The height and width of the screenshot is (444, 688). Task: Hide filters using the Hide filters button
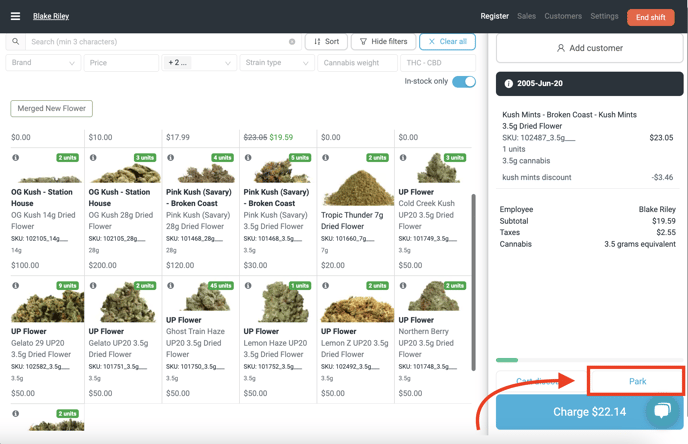[383, 42]
